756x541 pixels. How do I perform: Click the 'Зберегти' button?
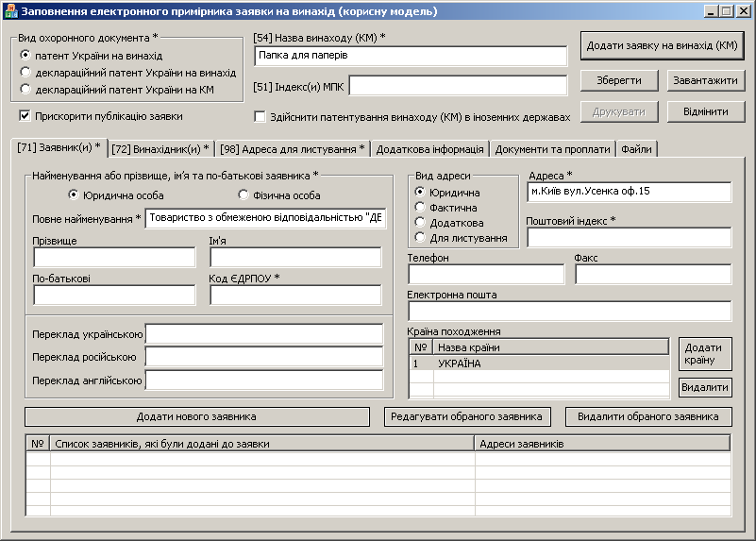pyautogui.click(x=619, y=80)
